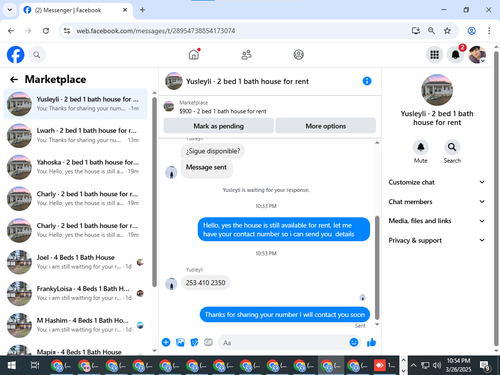Open Facebook home logo
This screenshot has width=500, height=375.
[16, 55]
